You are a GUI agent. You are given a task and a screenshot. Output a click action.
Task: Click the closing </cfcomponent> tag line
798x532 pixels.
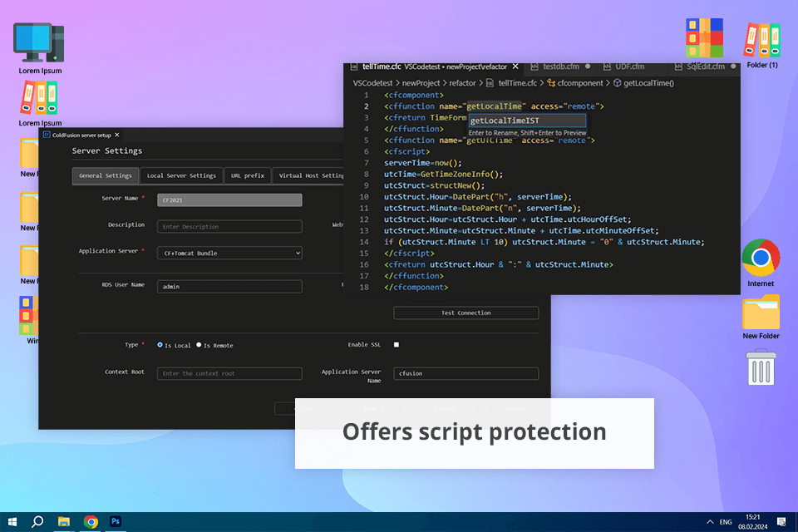pyautogui.click(x=416, y=287)
